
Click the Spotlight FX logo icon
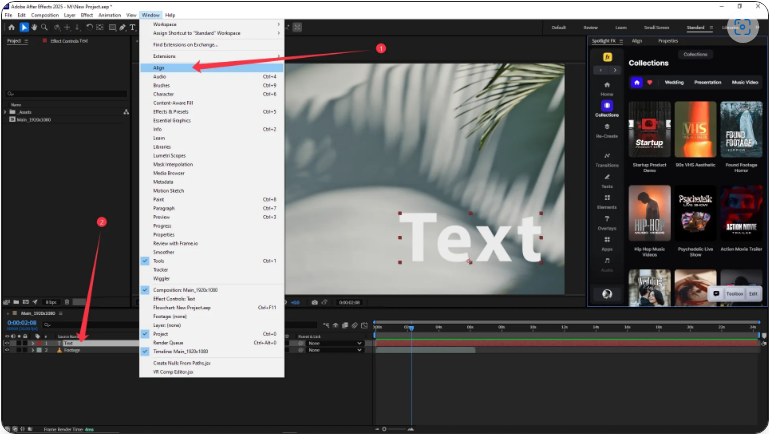click(x=607, y=57)
